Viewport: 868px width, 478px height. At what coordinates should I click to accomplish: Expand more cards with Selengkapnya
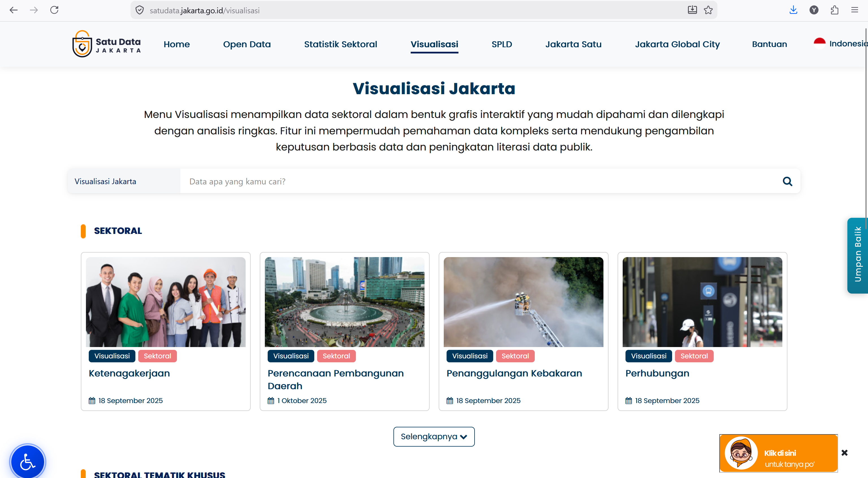434,436
